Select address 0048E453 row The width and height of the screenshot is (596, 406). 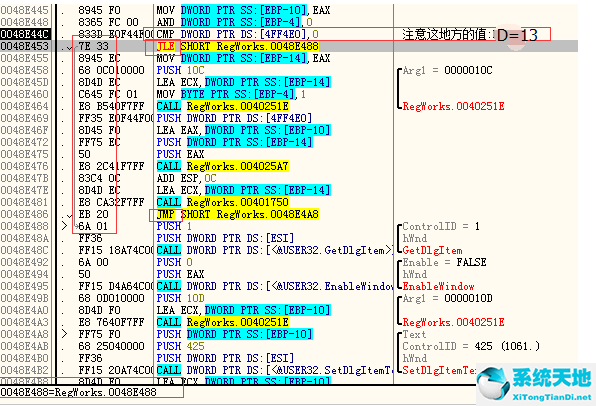pyautogui.click(x=289, y=46)
